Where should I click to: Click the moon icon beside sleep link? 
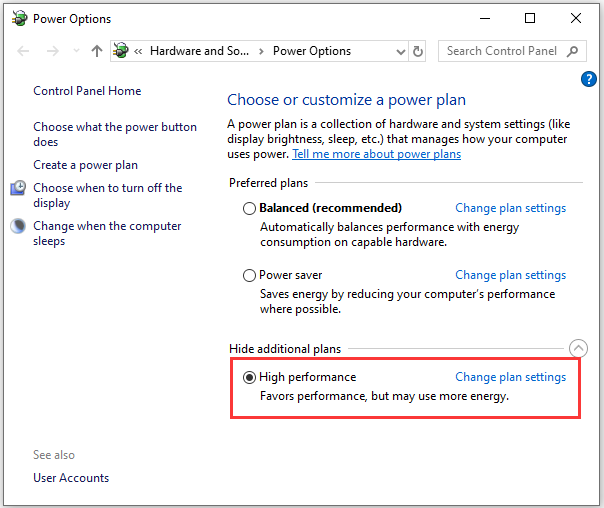pyautogui.click(x=18, y=226)
